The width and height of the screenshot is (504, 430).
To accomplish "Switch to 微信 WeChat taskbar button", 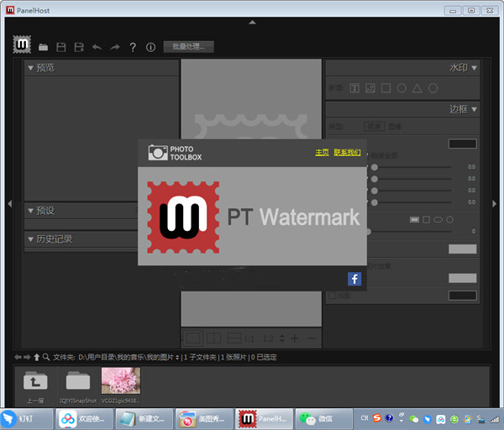I will (324, 419).
